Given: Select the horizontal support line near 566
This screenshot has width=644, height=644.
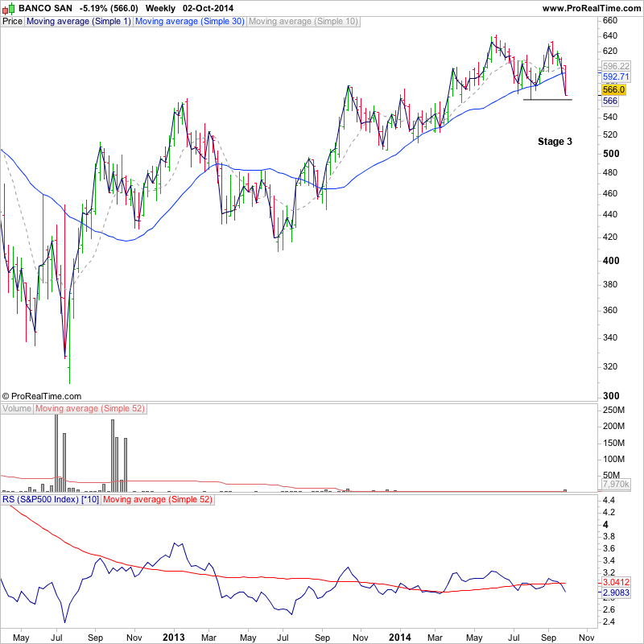Looking at the screenshot, I should pyautogui.click(x=547, y=99).
